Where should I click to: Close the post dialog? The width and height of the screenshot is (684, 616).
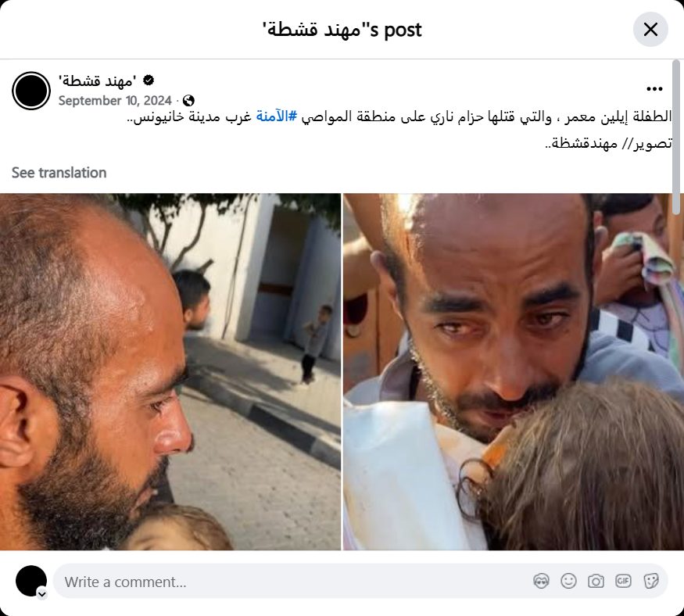[650, 30]
